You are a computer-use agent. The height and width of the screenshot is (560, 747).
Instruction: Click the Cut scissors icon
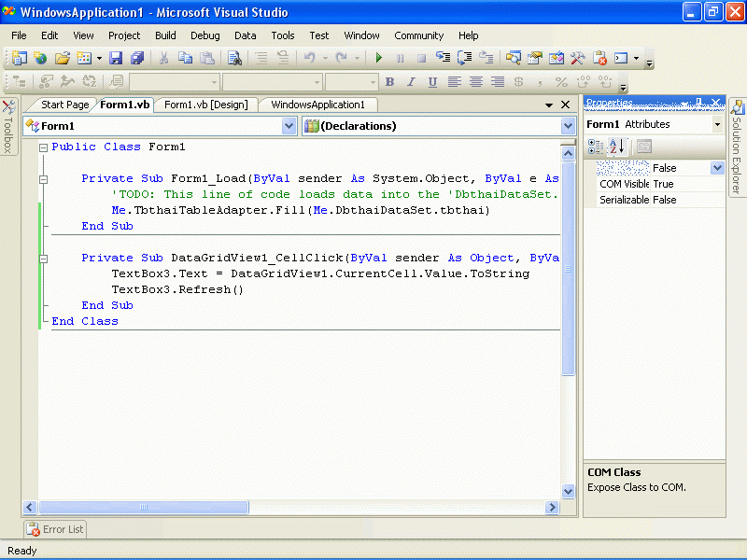163,58
